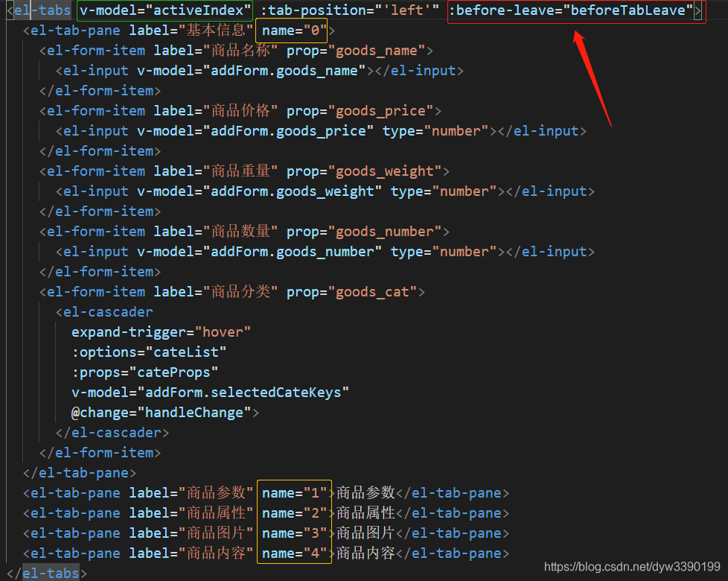Click the opening el-tabs tag name

point(42,10)
